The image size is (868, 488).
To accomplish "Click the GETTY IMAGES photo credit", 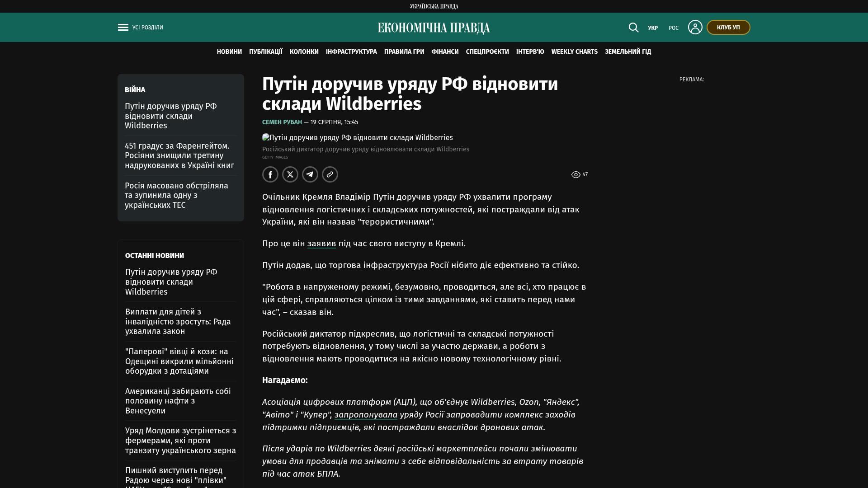I will [x=275, y=158].
